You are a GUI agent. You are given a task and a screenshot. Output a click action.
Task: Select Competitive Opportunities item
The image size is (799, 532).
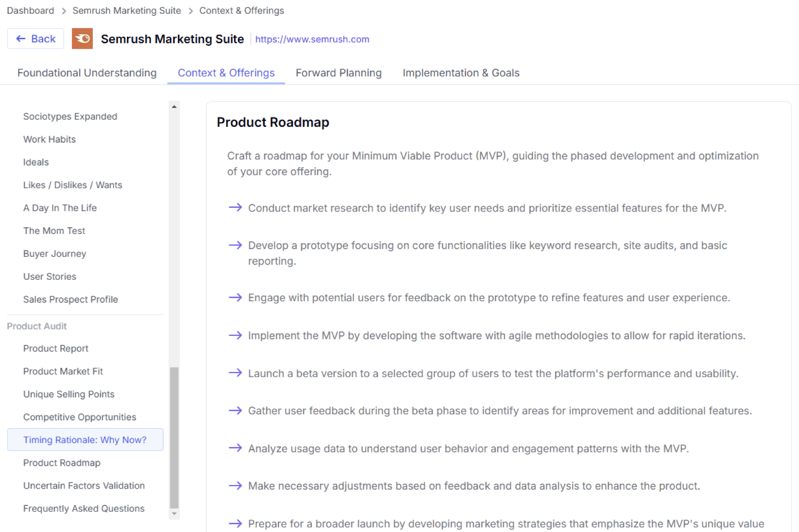pos(80,417)
